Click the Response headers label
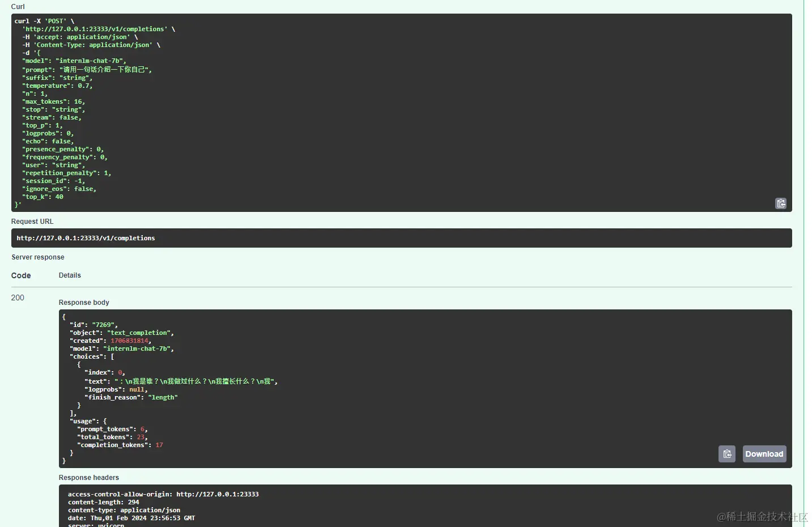The image size is (812, 527). (x=89, y=478)
